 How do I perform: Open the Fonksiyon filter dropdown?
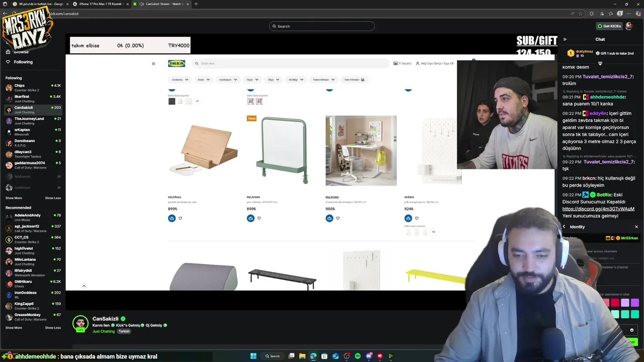[228, 79]
